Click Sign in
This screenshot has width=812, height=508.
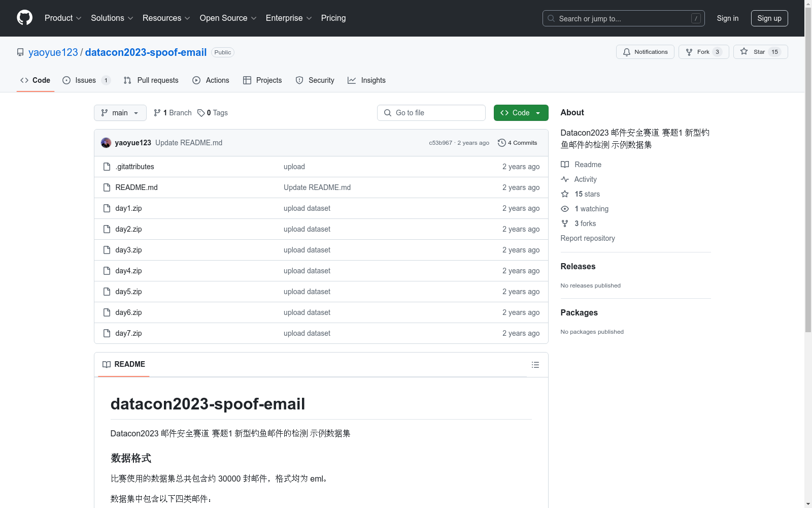click(728, 18)
